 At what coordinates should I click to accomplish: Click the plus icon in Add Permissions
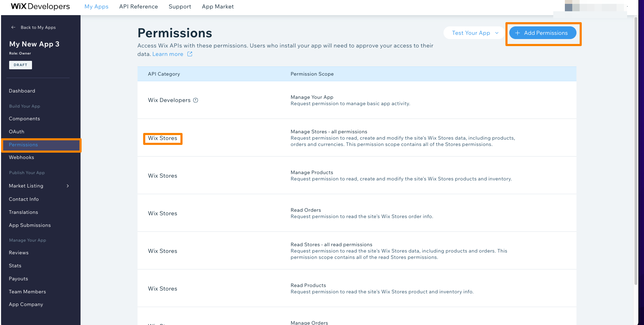pyautogui.click(x=517, y=33)
